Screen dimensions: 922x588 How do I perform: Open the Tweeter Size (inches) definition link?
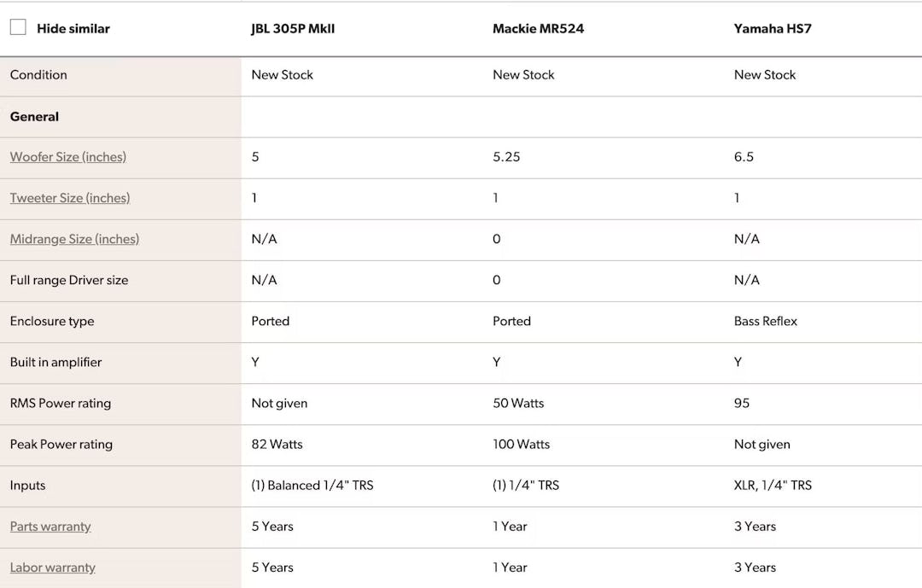(69, 198)
